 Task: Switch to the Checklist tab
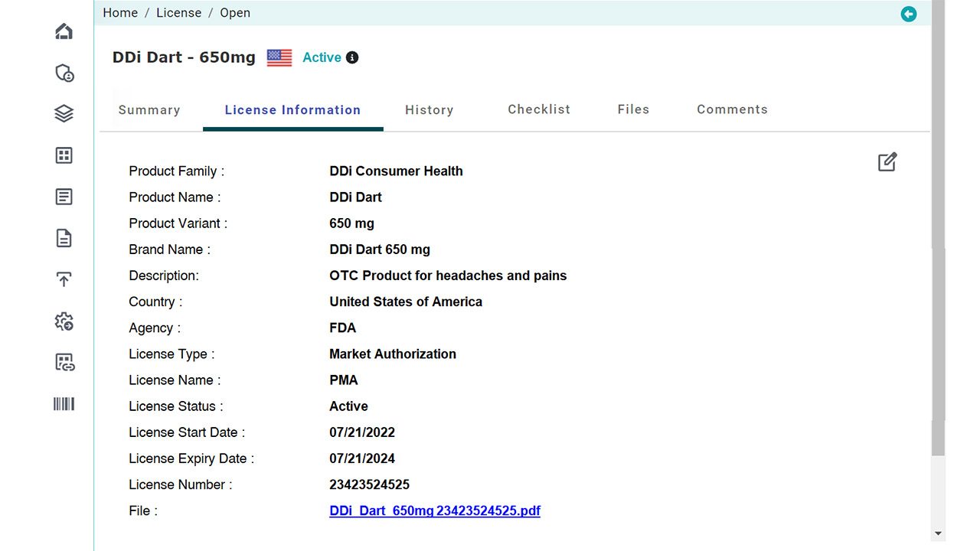pos(538,109)
